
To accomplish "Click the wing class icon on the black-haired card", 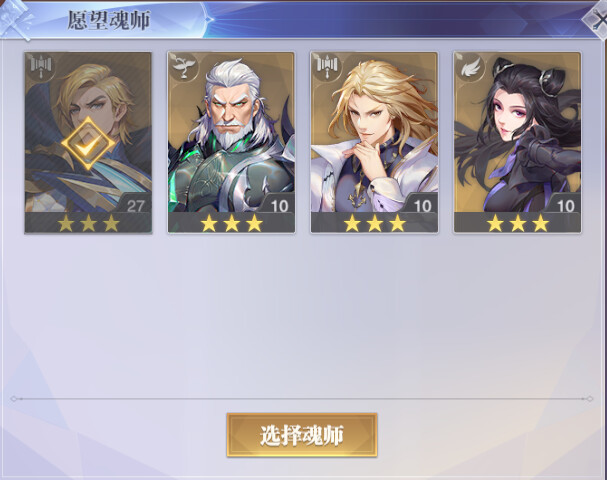I will coord(470,68).
